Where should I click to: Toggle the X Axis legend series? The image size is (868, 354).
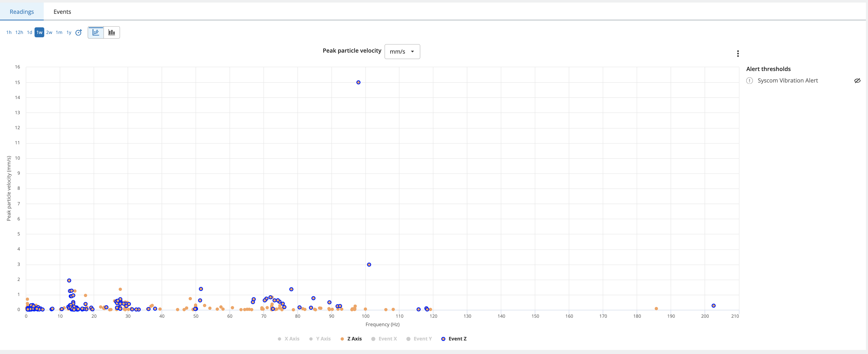tap(288, 339)
